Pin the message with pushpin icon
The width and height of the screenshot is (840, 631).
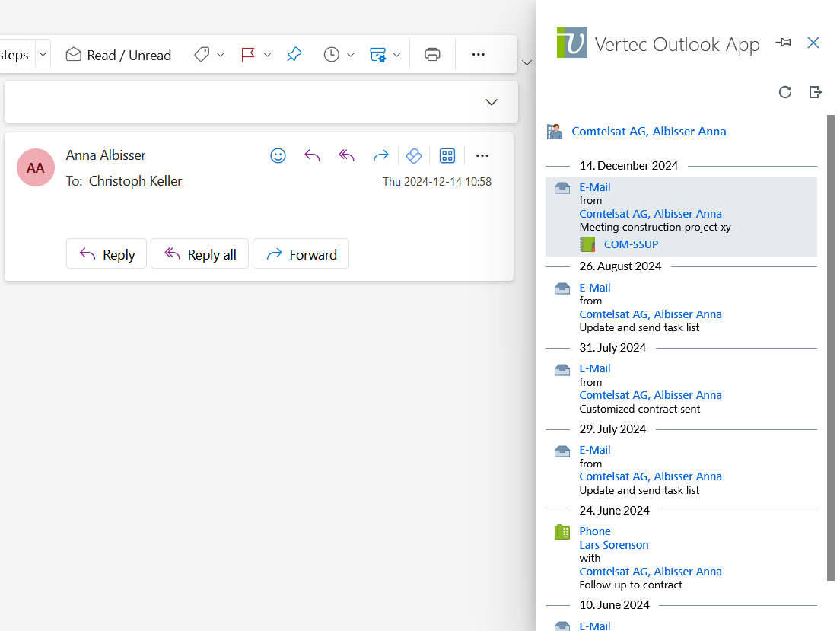pos(294,55)
